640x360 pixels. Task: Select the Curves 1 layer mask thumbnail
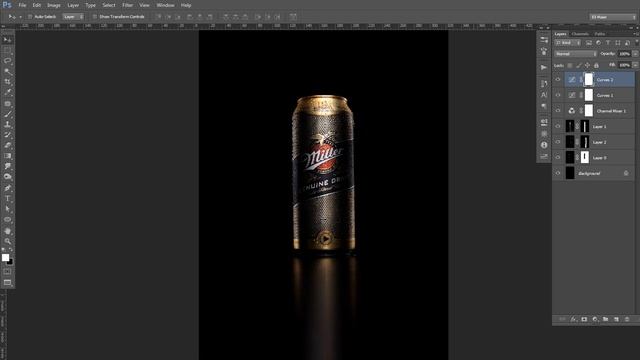[x=589, y=95]
